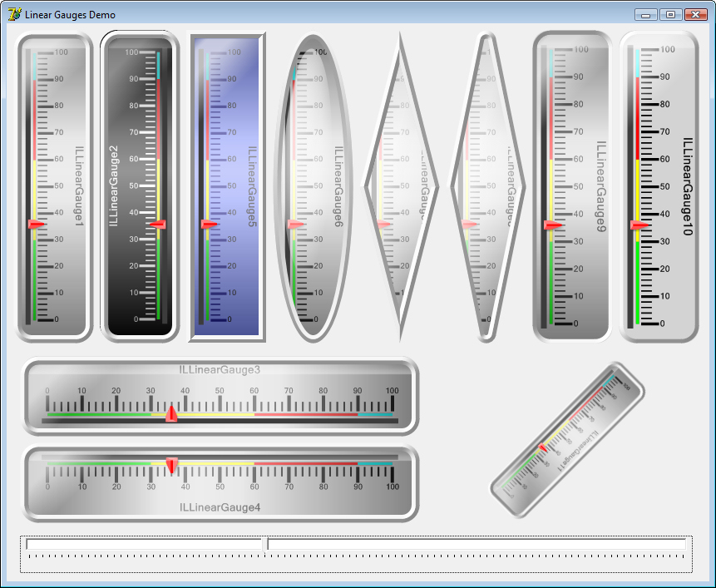Minimize the Linear Gauges Demo window
This screenshot has width=716, height=588.
pos(646,14)
